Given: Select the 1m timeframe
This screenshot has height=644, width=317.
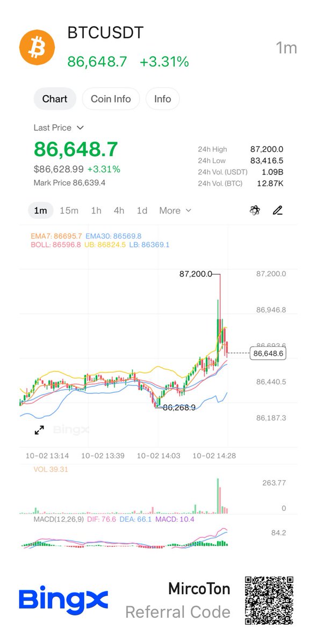Looking at the screenshot, I should coord(40,210).
